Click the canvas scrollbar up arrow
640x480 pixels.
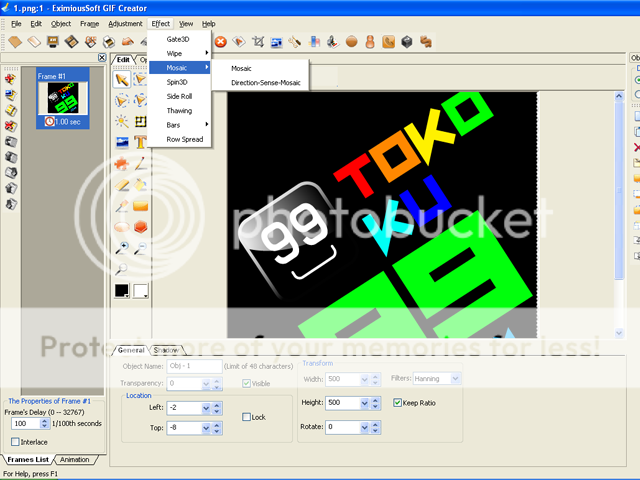(619, 96)
